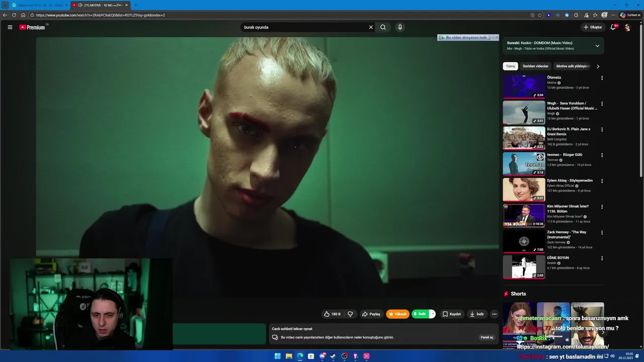Click Bu video dosyasını indir banner
This screenshot has width=644, height=362.
pyautogui.click(x=464, y=37)
